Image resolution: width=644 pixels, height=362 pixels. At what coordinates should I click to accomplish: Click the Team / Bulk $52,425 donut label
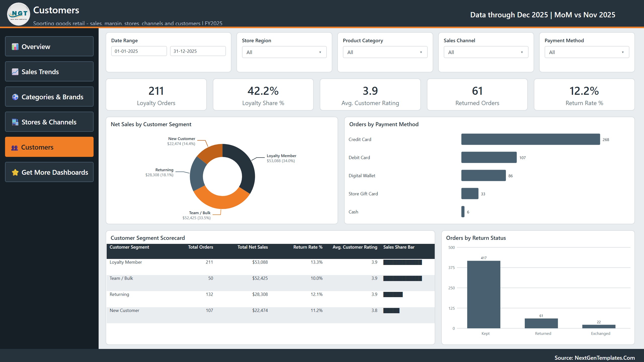click(x=196, y=215)
